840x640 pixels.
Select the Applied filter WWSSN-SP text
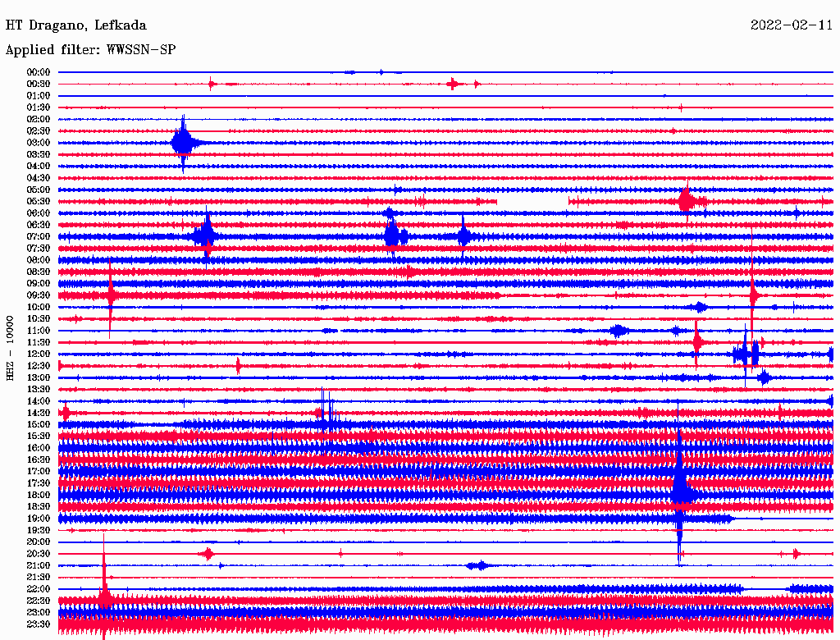90,50
